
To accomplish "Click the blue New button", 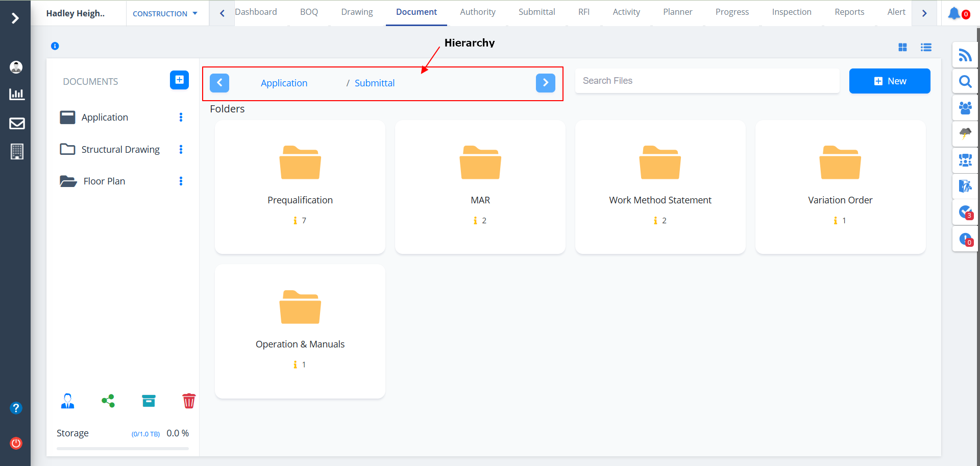I will [x=889, y=81].
